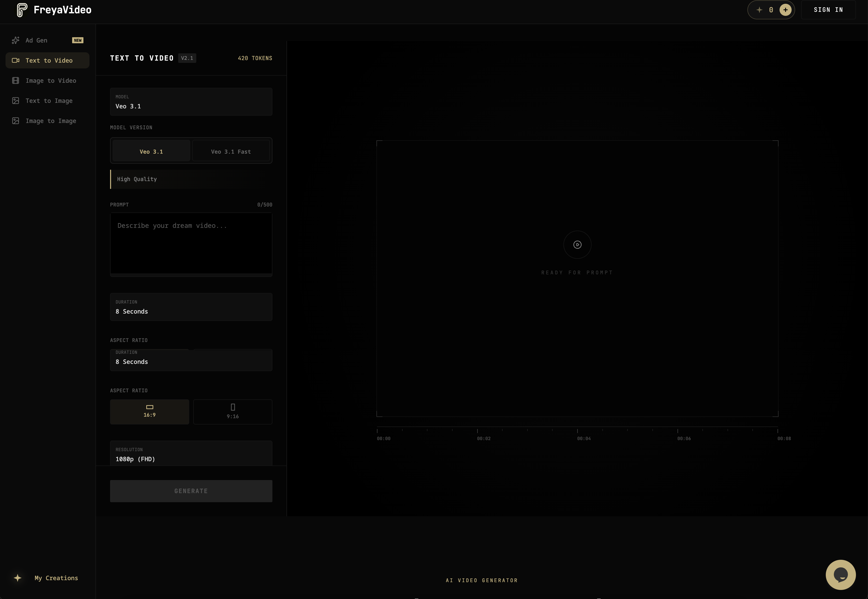Click the prompt text area
Viewport: 868px width, 599px height.
tap(191, 244)
